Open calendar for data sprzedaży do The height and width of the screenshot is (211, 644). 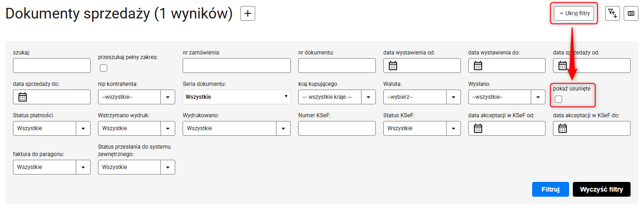point(23,97)
